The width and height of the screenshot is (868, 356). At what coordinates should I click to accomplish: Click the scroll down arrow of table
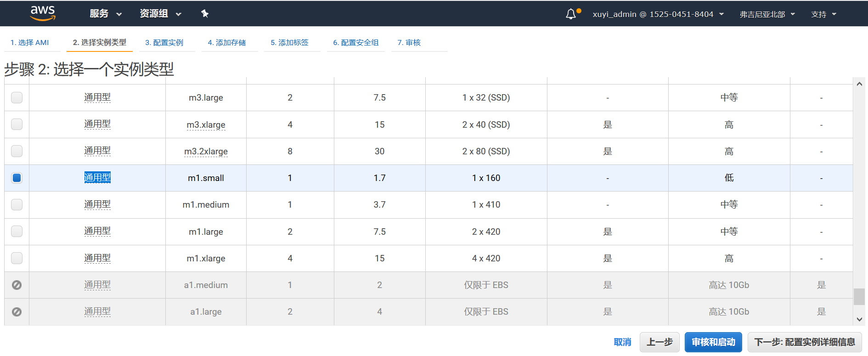pos(859,319)
